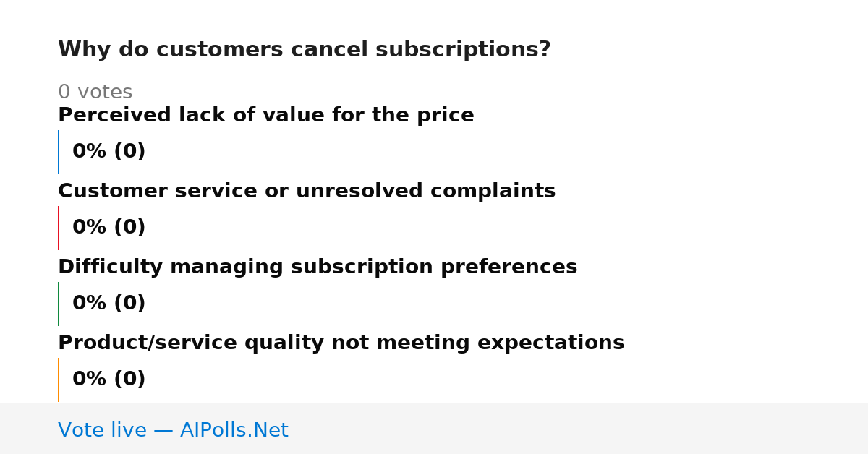The image size is (868, 454).
Task: Click the orange result bar for product quality
Action: point(58,380)
